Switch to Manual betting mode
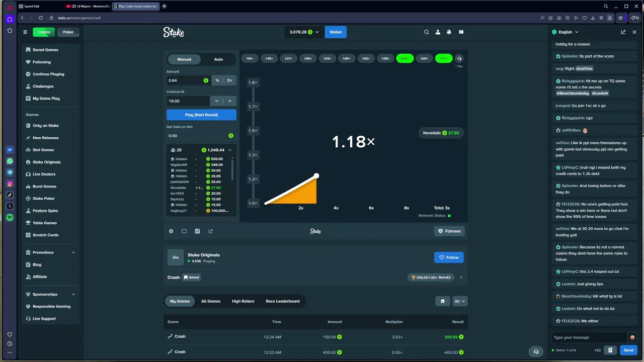The image size is (644, 362). coord(184,59)
